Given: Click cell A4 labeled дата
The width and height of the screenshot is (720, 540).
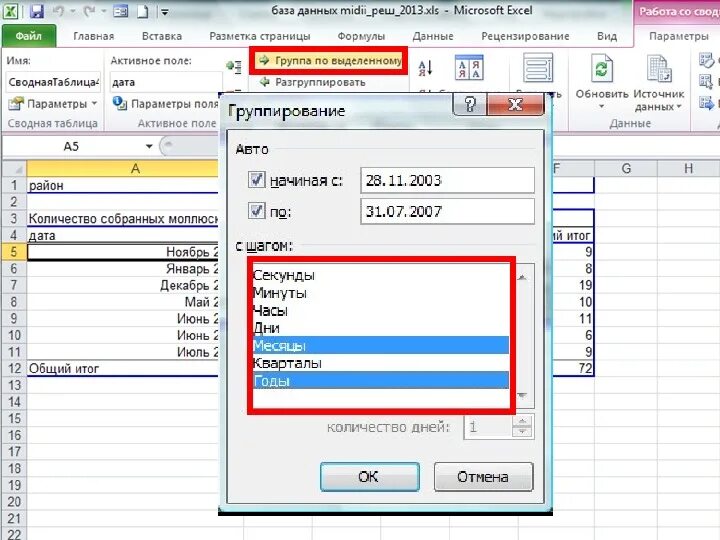Looking at the screenshot, I should coord(123,236).
